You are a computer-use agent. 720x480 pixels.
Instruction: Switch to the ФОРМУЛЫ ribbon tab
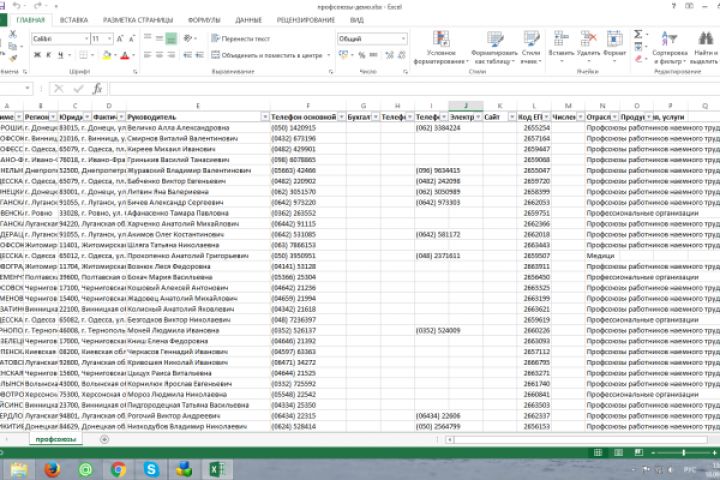tap(204, 20)
